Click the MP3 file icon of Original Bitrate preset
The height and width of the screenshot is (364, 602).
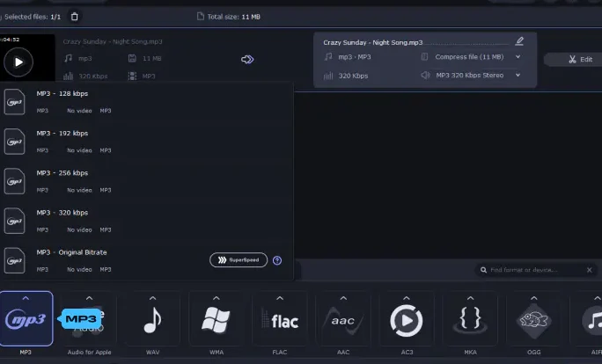[14, 261]
